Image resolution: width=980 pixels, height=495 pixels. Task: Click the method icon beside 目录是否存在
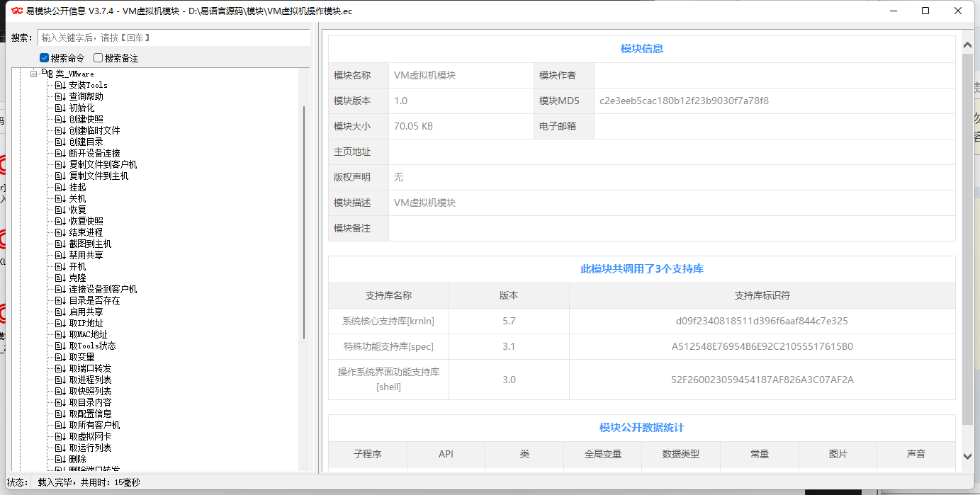coord(60,300)
